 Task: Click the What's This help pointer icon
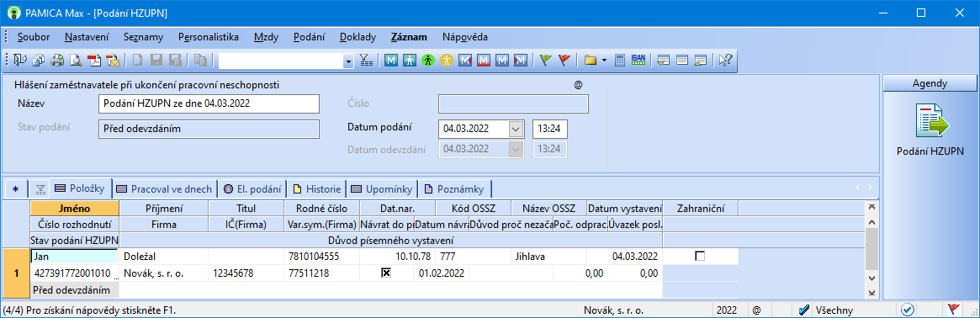click(x=725, y=60)
